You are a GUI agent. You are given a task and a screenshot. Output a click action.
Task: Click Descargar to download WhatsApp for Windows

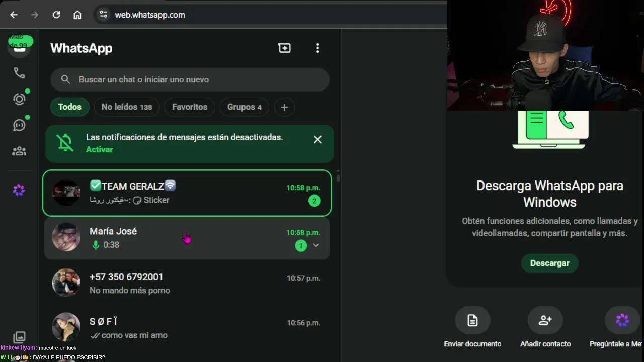(x=549, y=263)
